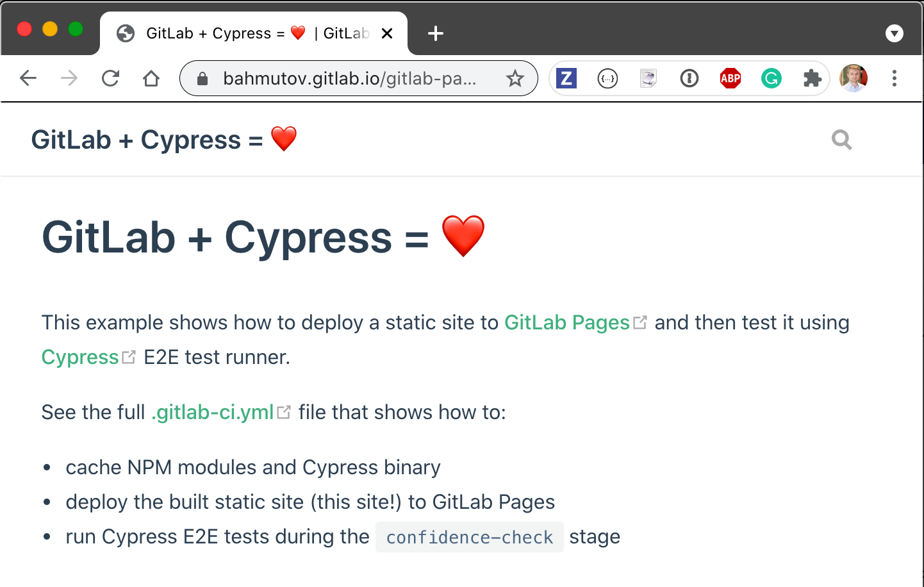Click the 1Password extension icon
The height and width of the screenshot is (587, 924).
click(x=689, y=79)
